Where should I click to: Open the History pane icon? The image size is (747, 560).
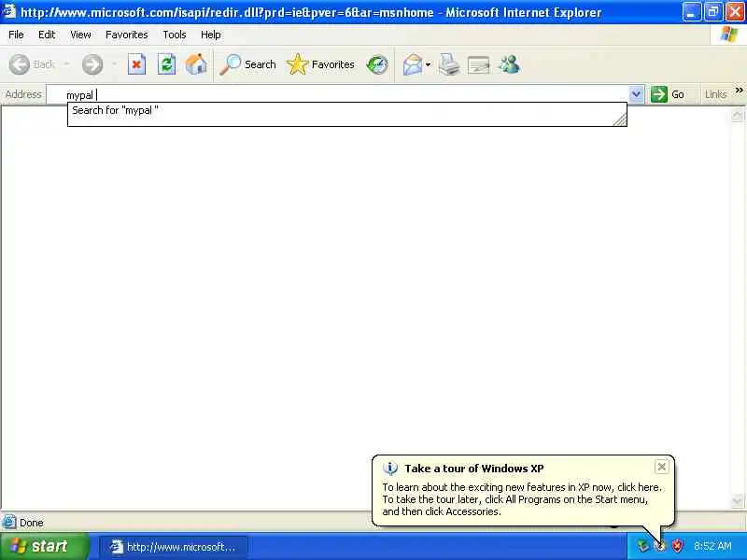377,64
